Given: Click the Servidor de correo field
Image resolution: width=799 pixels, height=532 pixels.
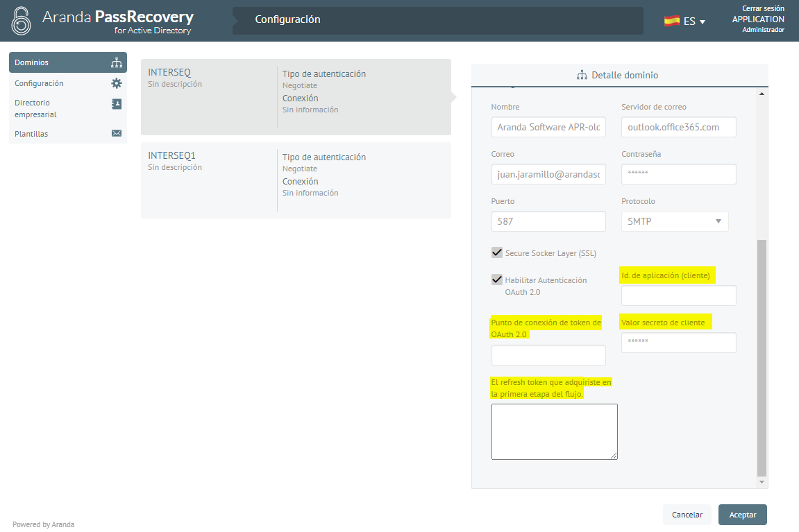Looking at the screenshot, I should coord(679,127).
